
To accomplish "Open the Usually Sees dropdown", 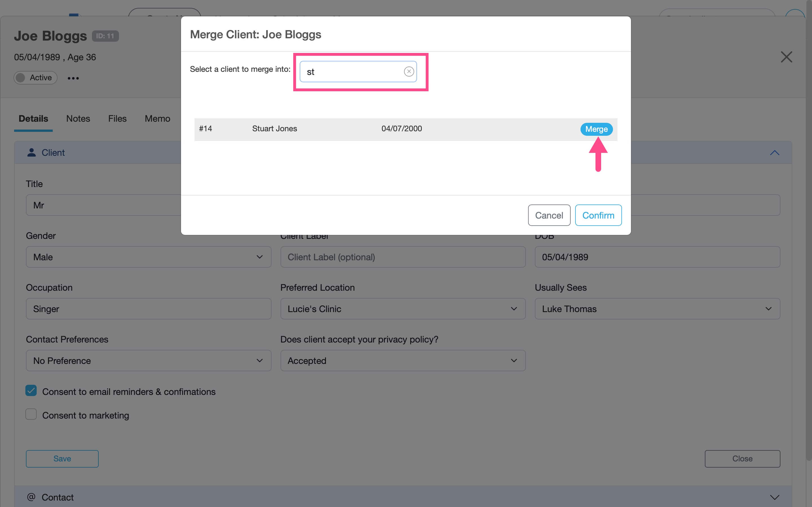I will (x=657, y=308).
